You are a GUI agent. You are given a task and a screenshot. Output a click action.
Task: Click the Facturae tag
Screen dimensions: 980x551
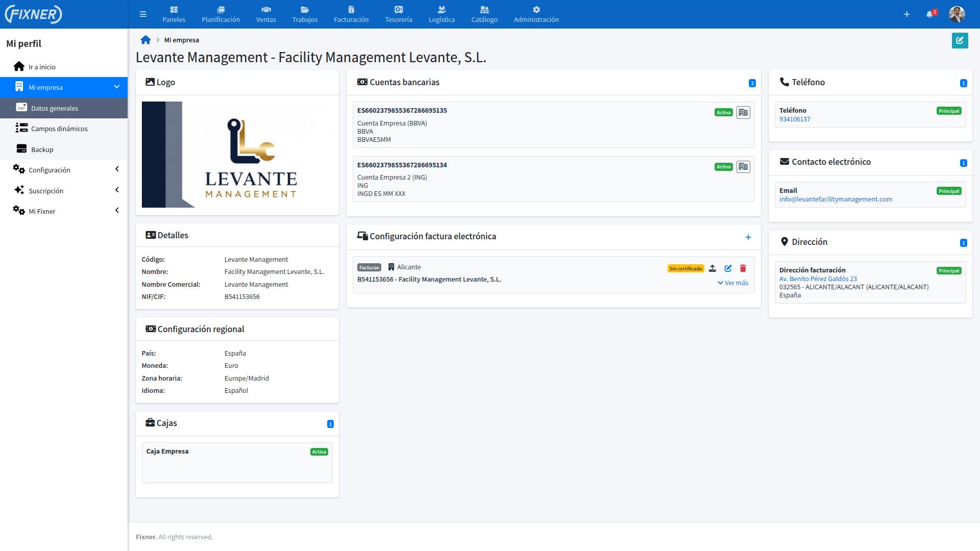pyautogui.click(x=369, y=268)
